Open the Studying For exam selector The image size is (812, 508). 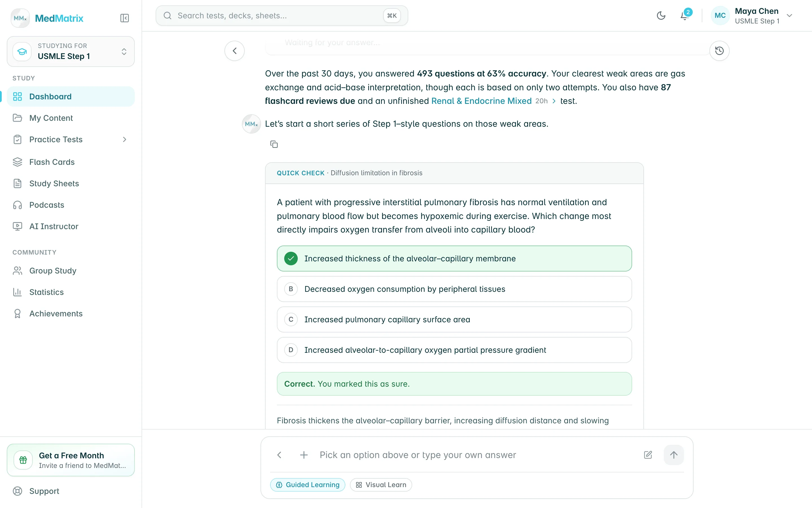[x=71, y=51]
